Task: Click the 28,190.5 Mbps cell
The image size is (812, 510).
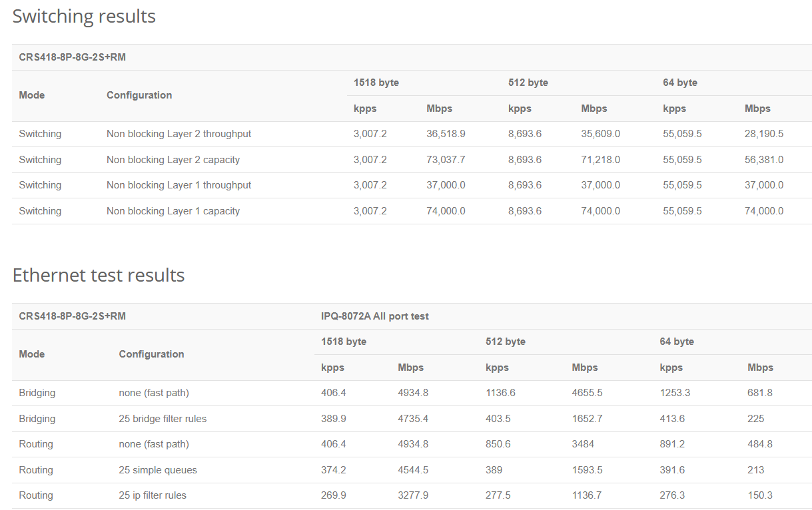Action: [763, 134]
